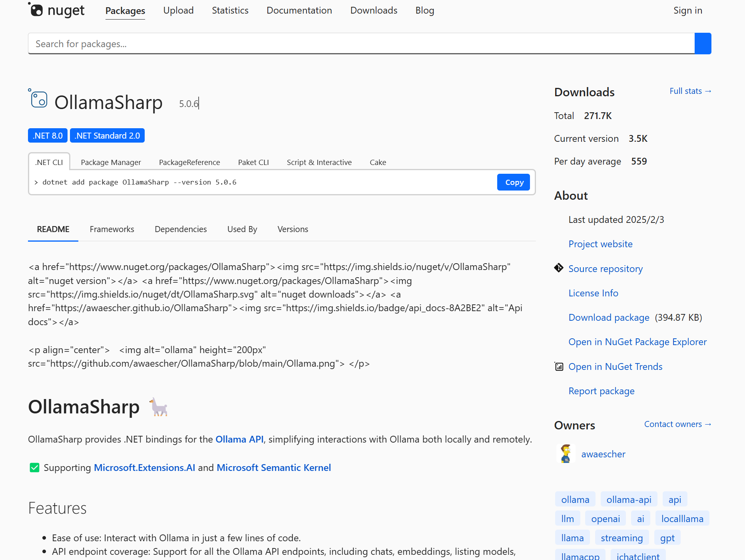Open the Statistics nav item
The image size is (745, 560).
click(230, 10)
